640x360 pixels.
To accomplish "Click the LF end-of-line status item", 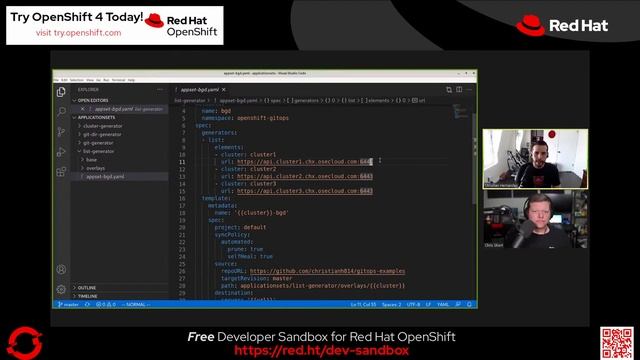I will click(428, 304).
